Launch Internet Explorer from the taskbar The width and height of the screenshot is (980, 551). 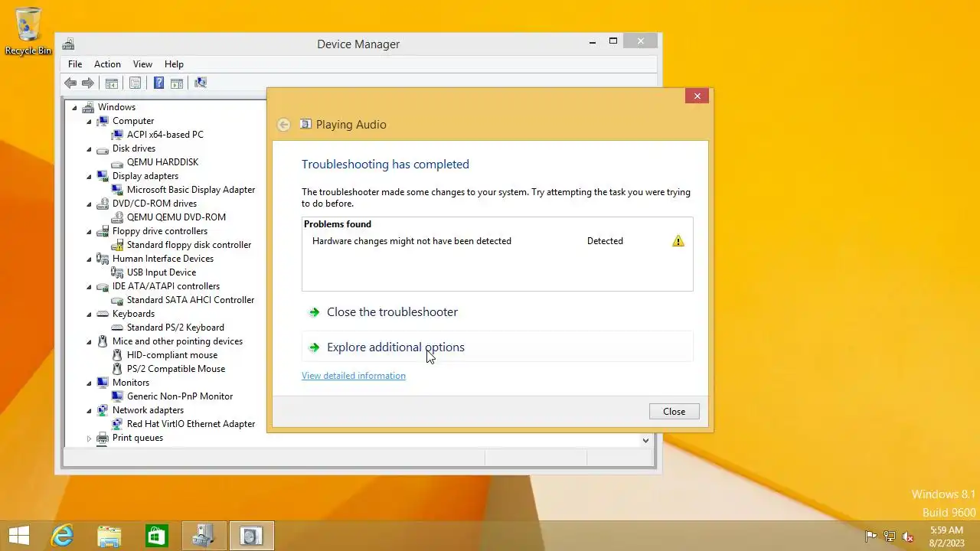[62, 536]
